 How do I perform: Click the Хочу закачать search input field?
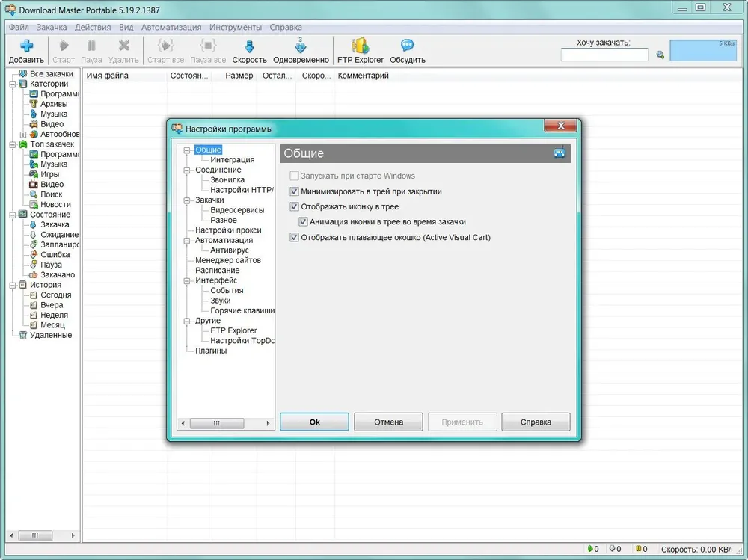604,55
